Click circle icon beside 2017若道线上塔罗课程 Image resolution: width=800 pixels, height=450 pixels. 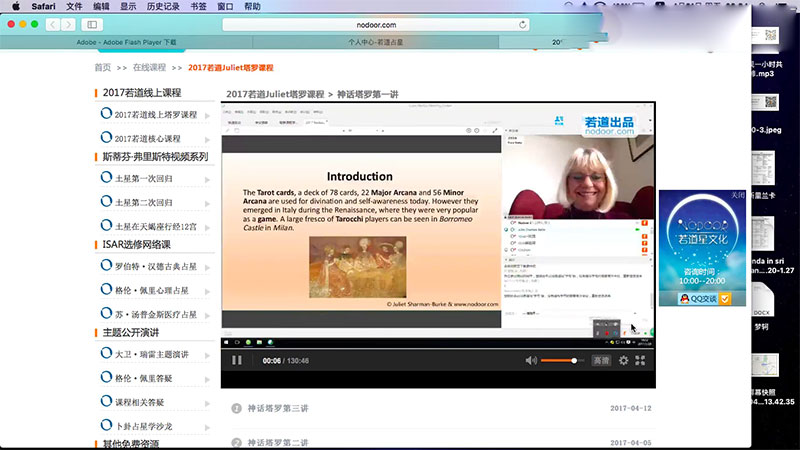click(x=106, y=113)
